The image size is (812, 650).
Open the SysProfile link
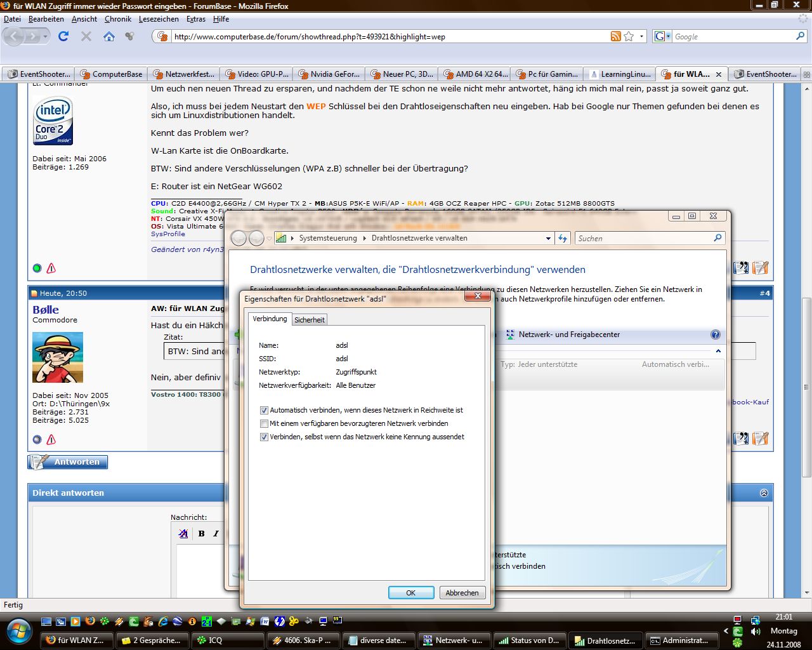(168, 234)
